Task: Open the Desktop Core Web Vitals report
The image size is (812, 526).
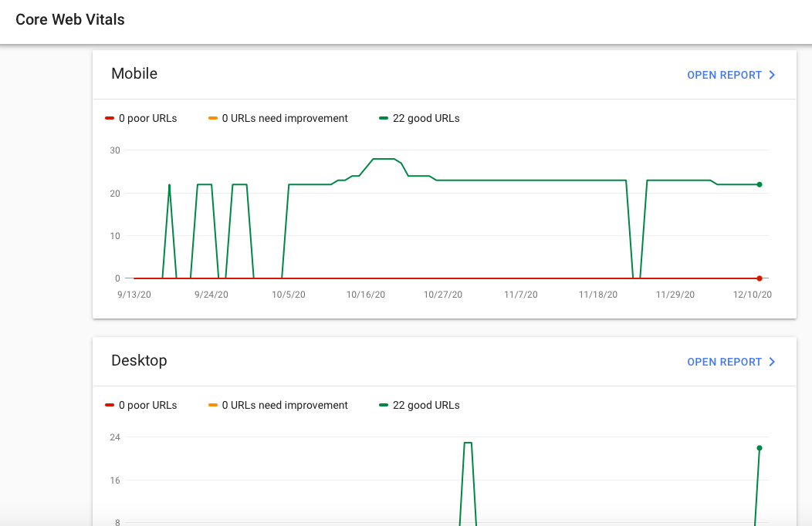Action: (x=731, y=362)
